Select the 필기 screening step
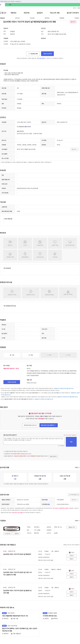Screen dimensions: 80x644 click(x=49, y=355)
